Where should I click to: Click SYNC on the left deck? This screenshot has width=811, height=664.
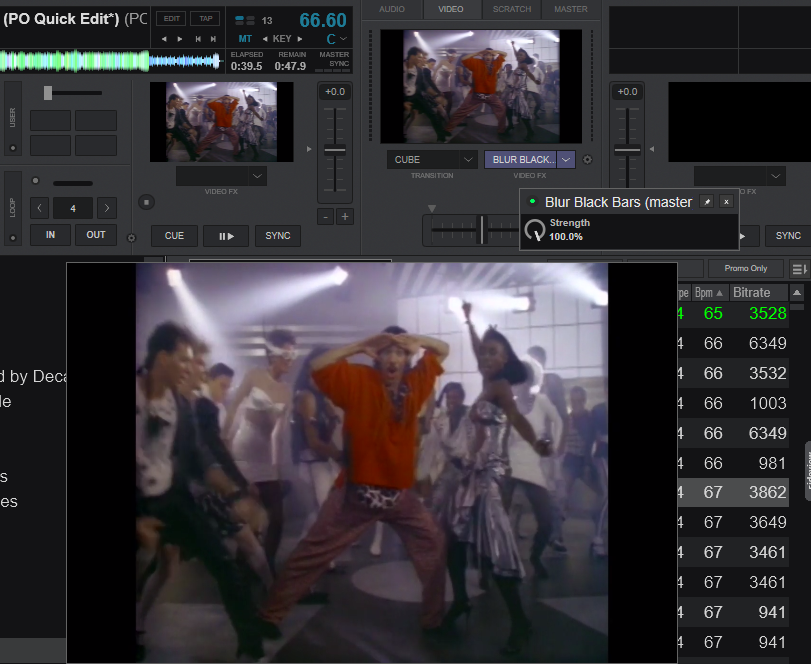point(278,236)
